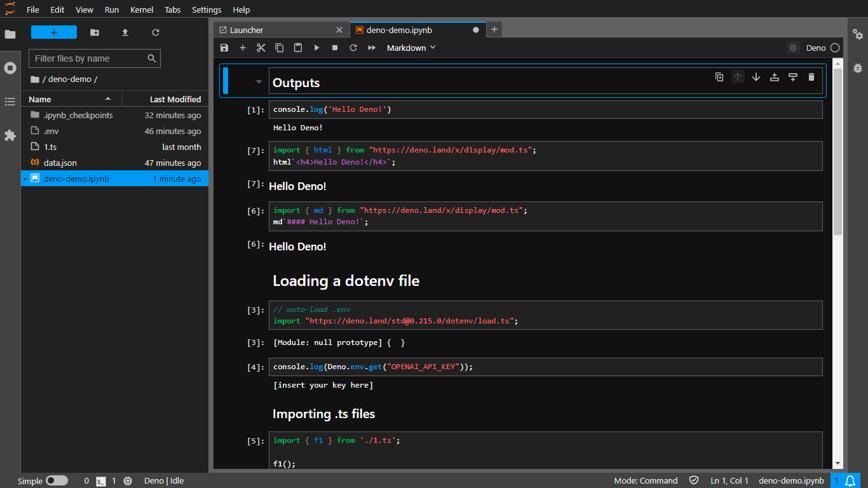This screenshot has width=868, height=488.
Task: Toggle the Simple interface mode switch
Action: (57, 481)
